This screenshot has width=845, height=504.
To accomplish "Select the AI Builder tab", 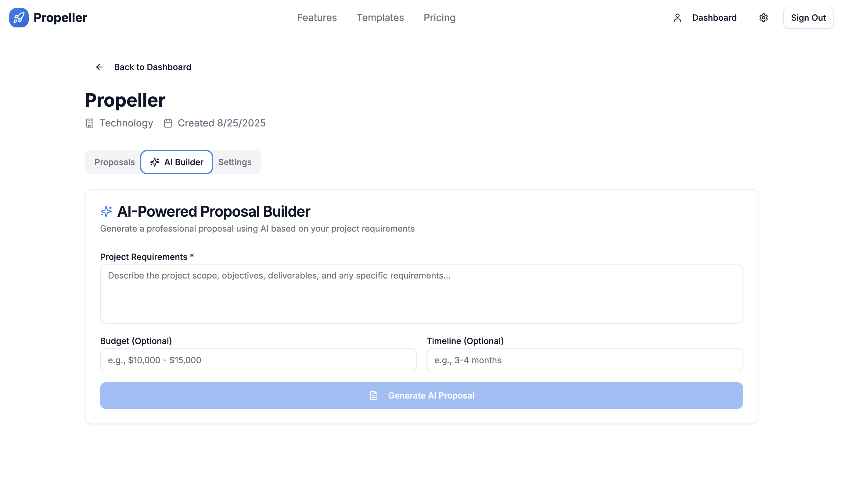I will point(177,162).
